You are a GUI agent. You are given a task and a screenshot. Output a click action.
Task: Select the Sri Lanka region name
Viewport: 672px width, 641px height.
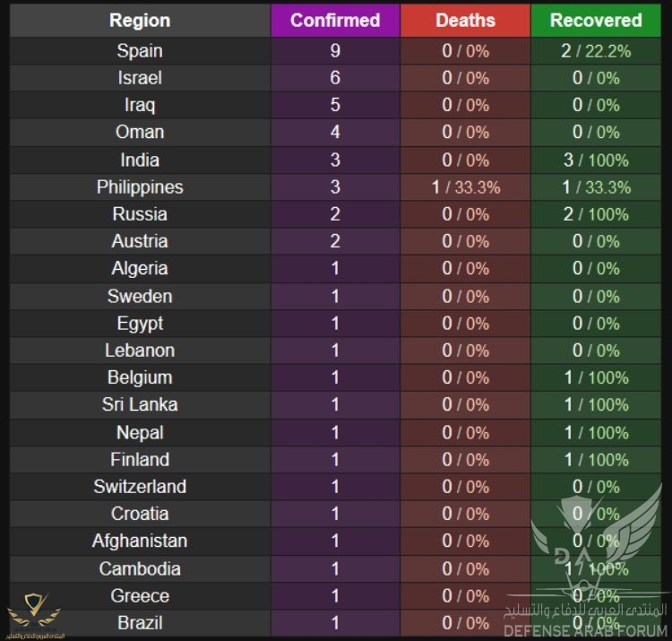pyautogui.click(x=140, y=404)
